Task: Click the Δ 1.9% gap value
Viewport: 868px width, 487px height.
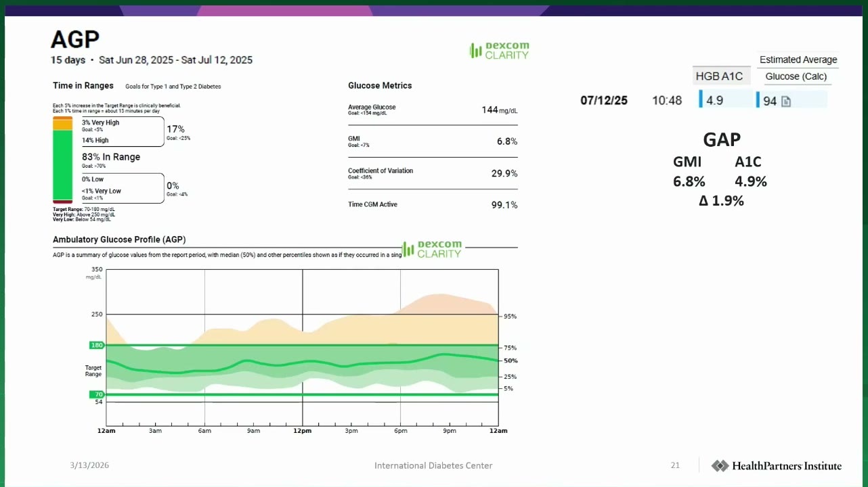Action: tap(721, 201)
